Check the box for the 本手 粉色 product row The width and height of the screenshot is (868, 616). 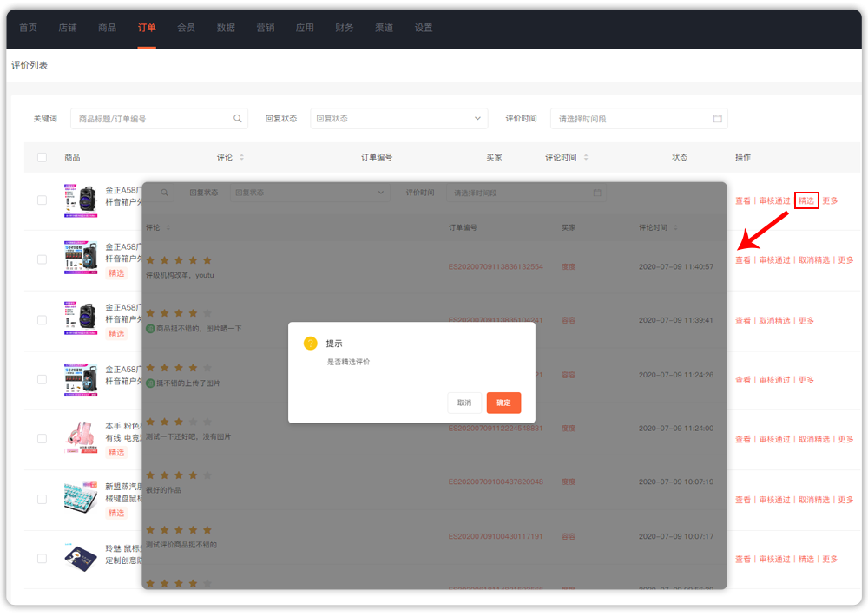(x=43, y=439)
